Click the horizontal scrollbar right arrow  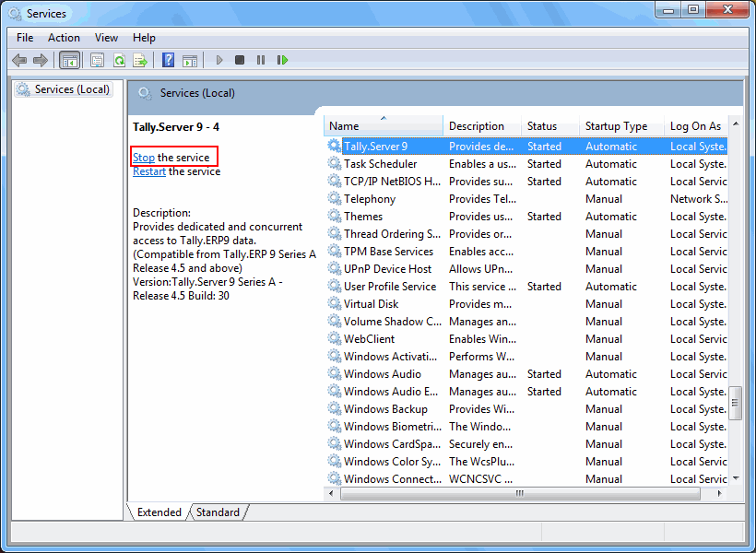pyautogui.click(x=720, y=493)
